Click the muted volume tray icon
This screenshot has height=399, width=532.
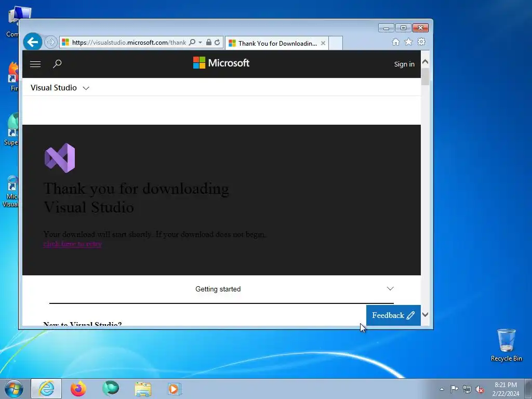click(x=480, y=389)
